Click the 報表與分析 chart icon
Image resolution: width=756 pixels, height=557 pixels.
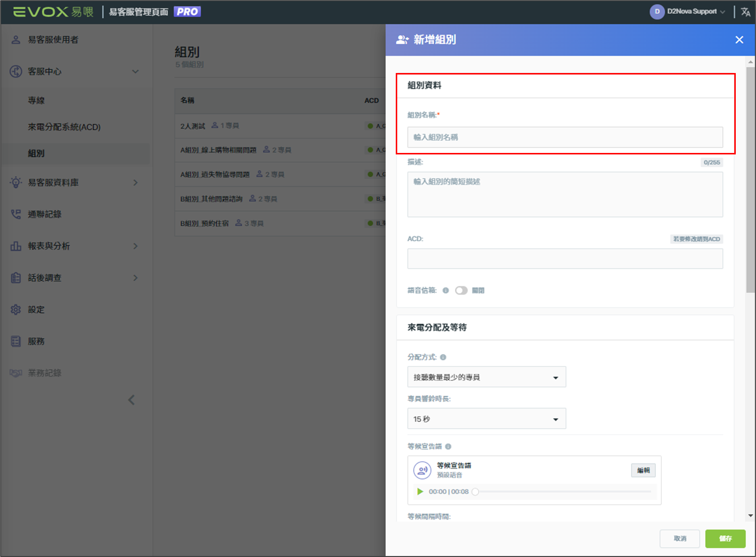16,246
